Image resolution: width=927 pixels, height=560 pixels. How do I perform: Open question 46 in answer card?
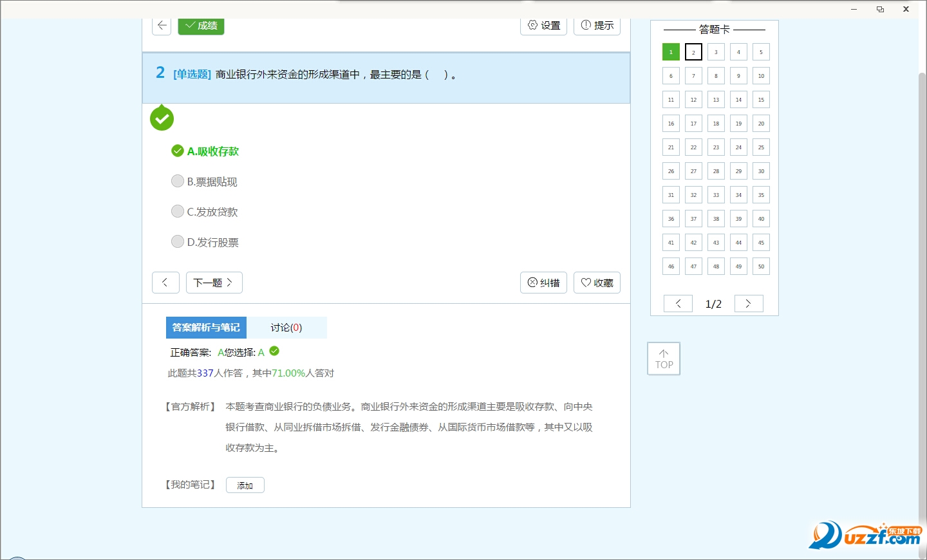click(x=671, y=266)
